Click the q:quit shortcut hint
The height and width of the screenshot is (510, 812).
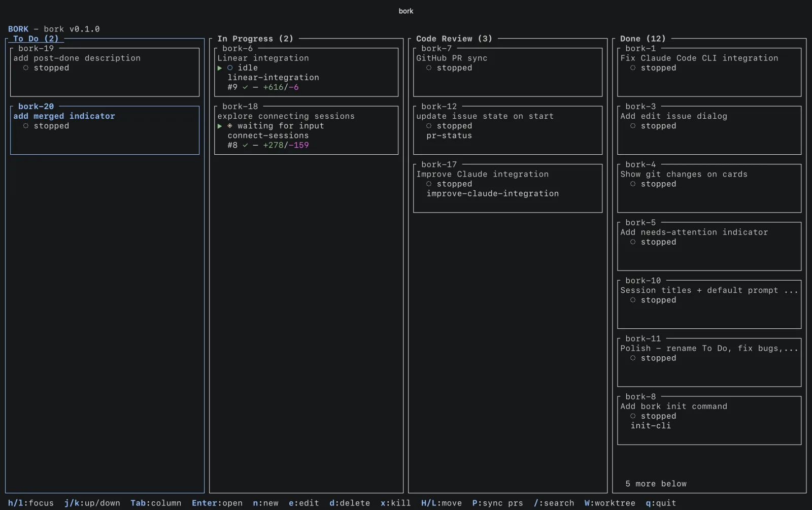[x=661, y=503]
